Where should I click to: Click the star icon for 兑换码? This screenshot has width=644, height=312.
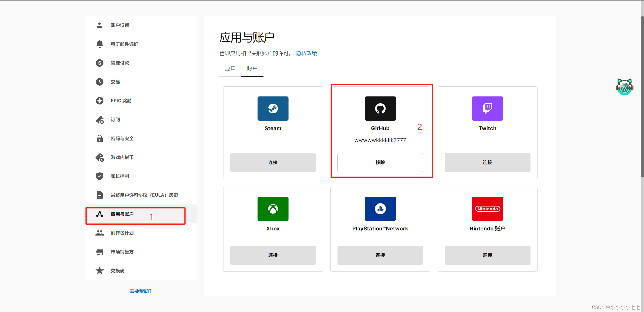tap(99, 271)
